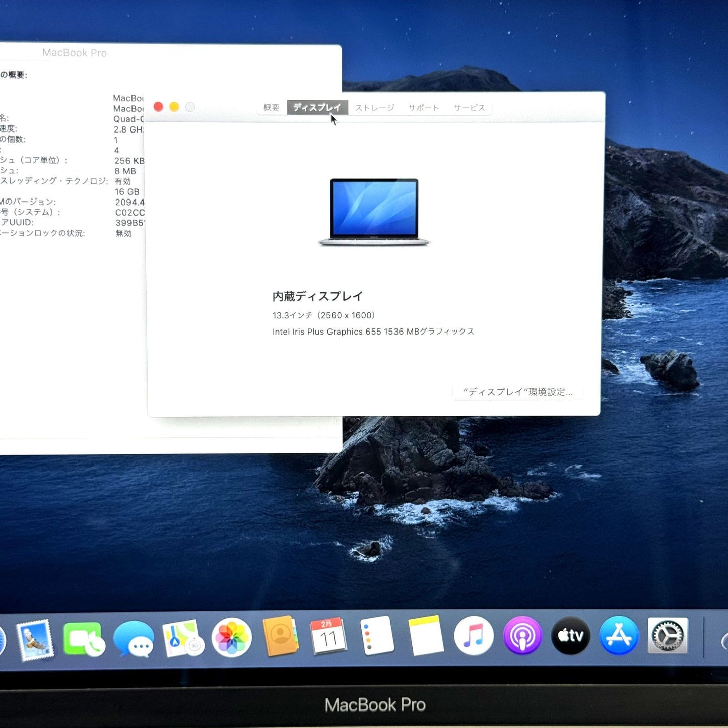Click スレッディング・テクノロジ label in System Information
Viewport: 728px width, 728px height.
click(54, 181)
